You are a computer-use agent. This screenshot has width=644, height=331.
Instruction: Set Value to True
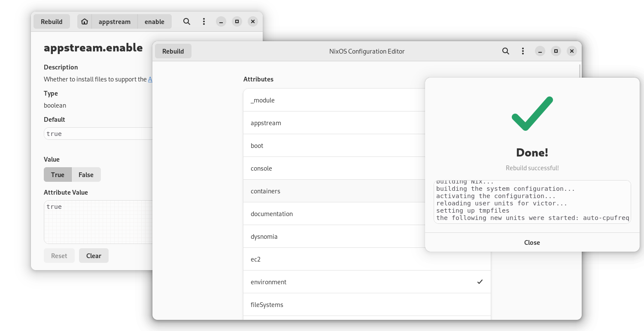coord(58,175)
